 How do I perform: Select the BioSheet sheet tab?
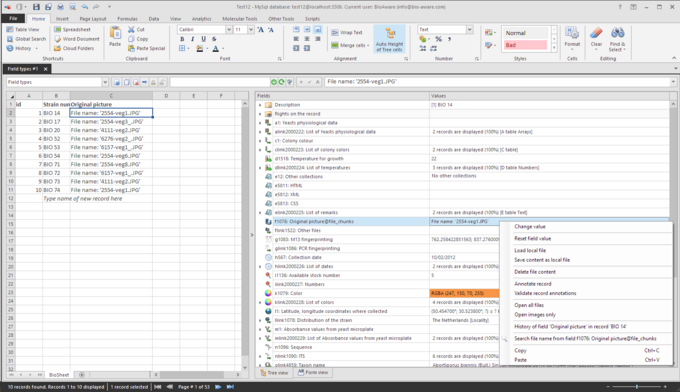[x=59, y=375]
